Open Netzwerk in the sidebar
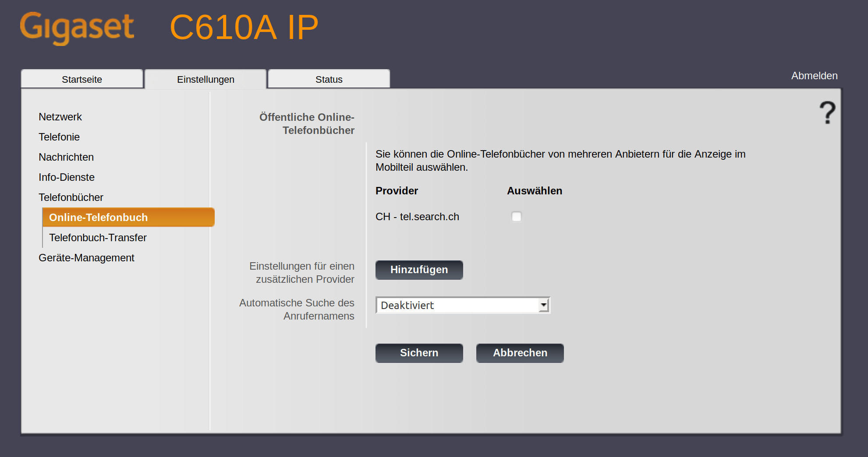Screen dimensions: 868x457 [60, 117]
